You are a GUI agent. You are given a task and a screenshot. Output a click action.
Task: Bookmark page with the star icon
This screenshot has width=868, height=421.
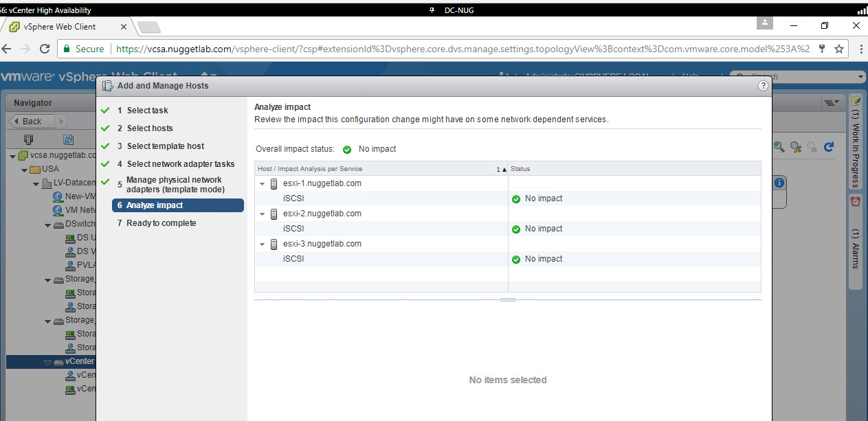(839, 49)
